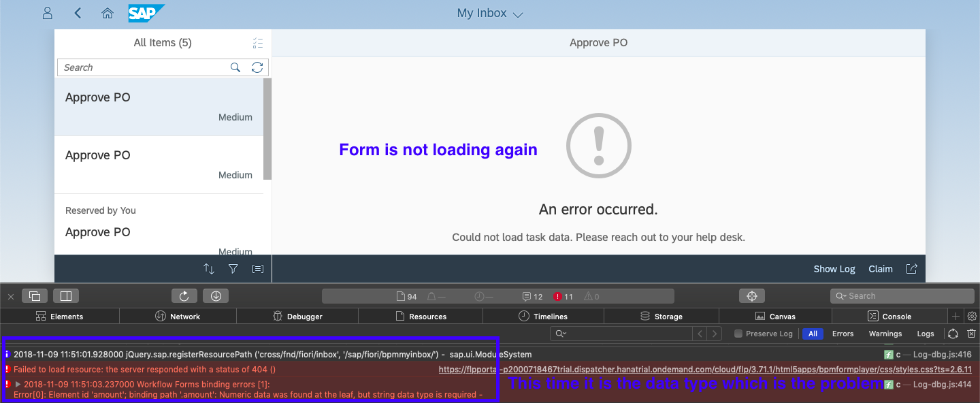Open group options in list footer
Screen dimensions: 980x403
(x=258, y=269)
